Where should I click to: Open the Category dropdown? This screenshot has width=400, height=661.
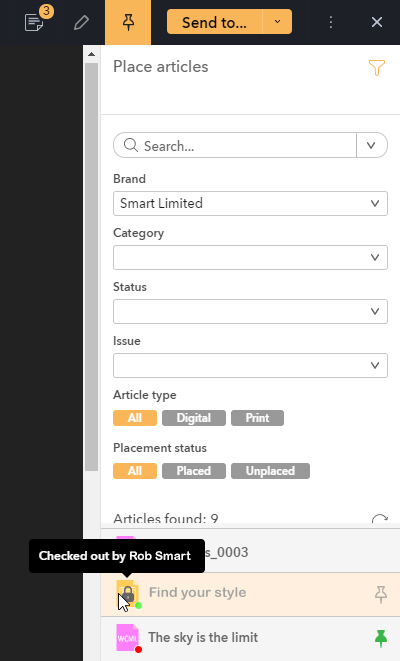click(250, 258)
